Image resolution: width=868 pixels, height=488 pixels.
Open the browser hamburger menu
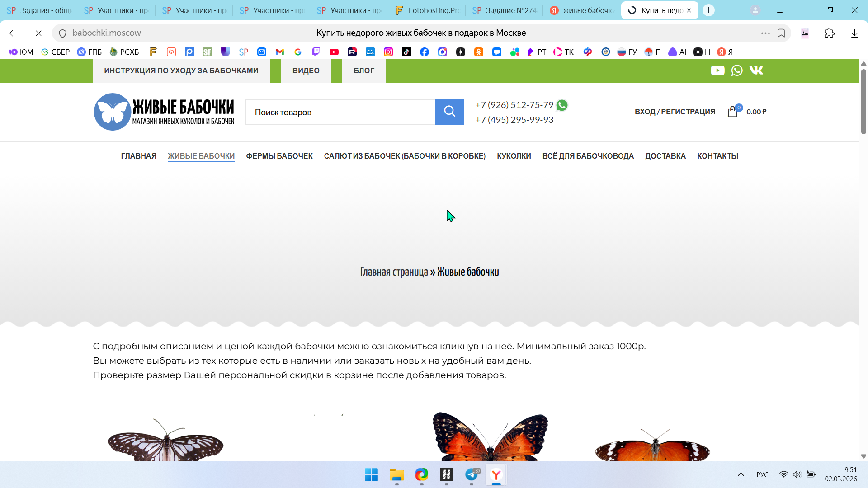pos(780,10)
